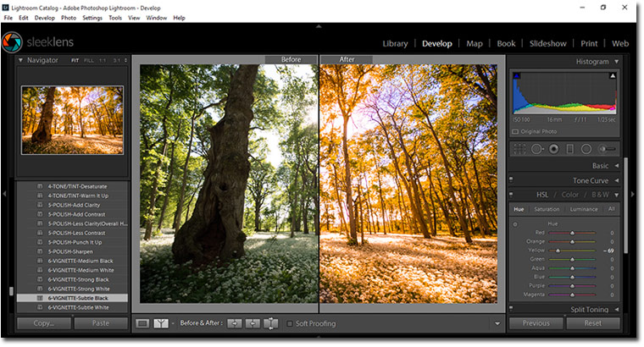Screen dimensions: 644x347
Task: Switch to the Slideshow module
Action: coord(548,43)
